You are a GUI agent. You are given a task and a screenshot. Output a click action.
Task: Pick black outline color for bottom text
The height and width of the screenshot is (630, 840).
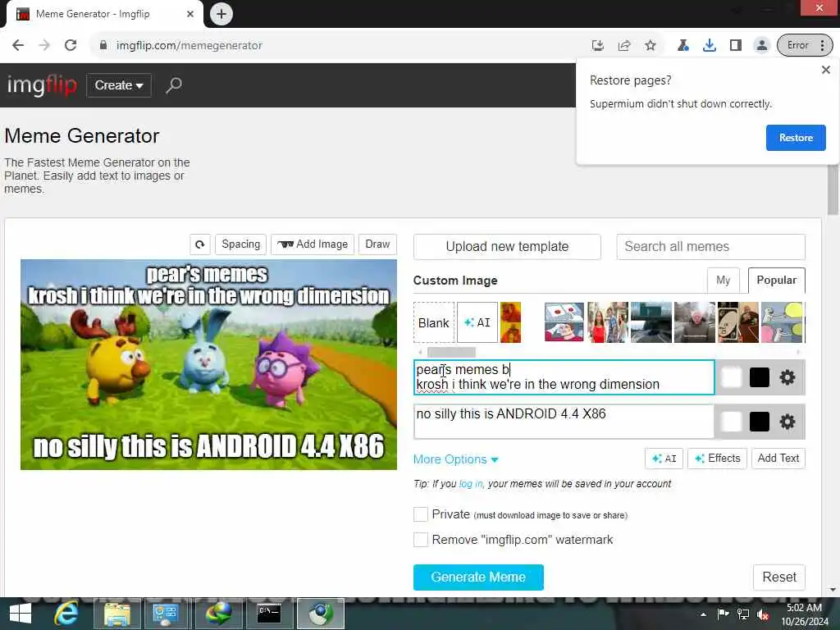pos(759,422)
